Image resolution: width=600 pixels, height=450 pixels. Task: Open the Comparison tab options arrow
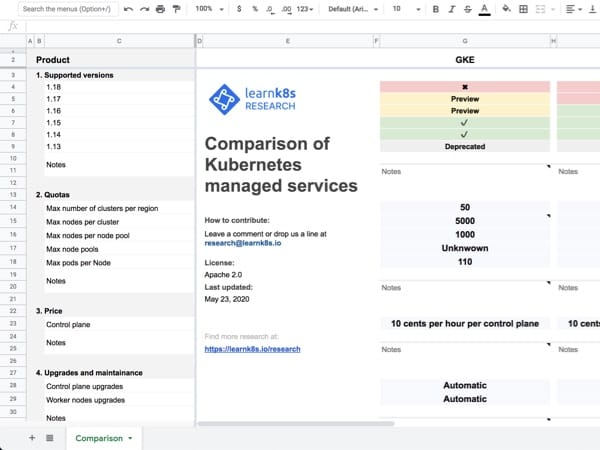(x=130, y=439)
